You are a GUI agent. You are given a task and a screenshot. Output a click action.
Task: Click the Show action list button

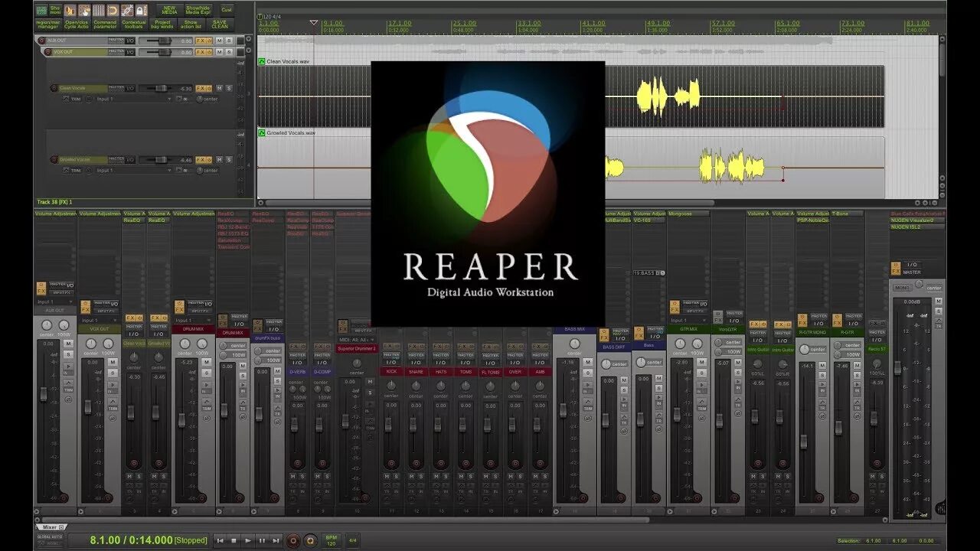(191, 24)
